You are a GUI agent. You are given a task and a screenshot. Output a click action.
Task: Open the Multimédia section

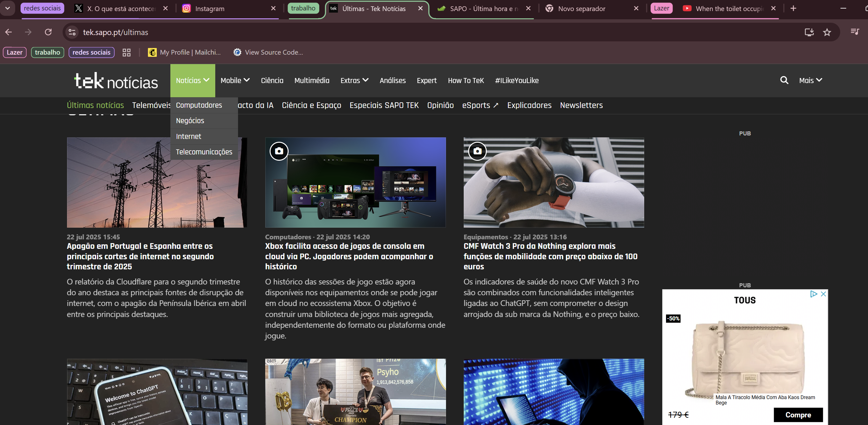click(x=312, y=81)
